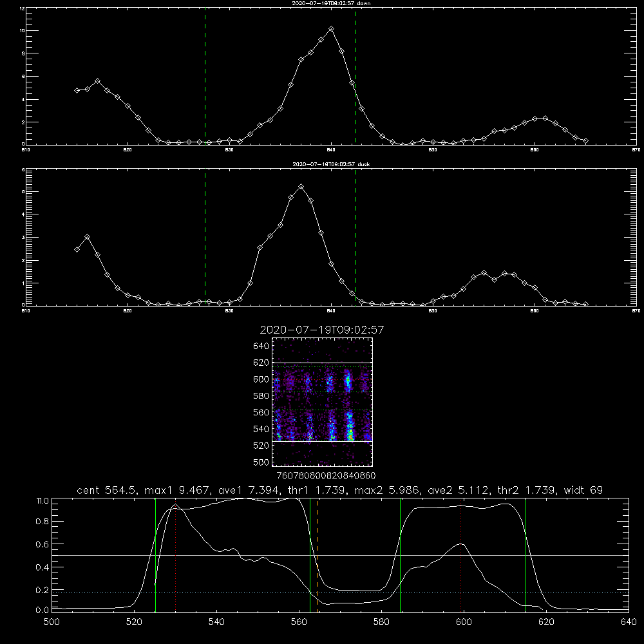Click the 520 label on image y-axis
The width and height of the screenshot is (644, 644).
pyautogui.click(x=261, y=445)
